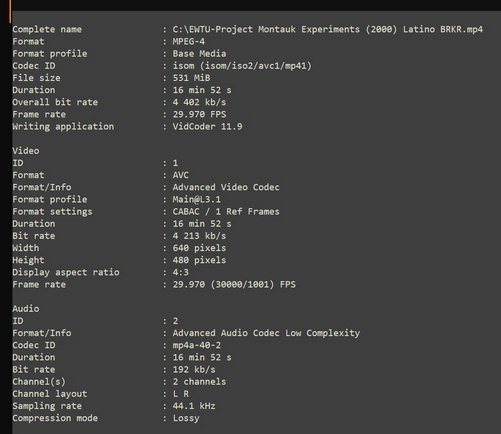
Task: Click the Video section heading
Action: [x=26, y=151]
